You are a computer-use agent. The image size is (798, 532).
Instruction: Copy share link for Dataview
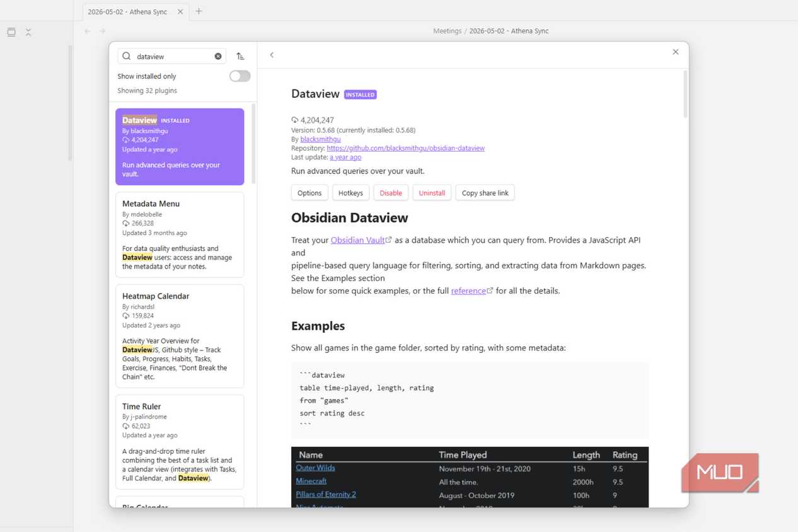[485, 193]
